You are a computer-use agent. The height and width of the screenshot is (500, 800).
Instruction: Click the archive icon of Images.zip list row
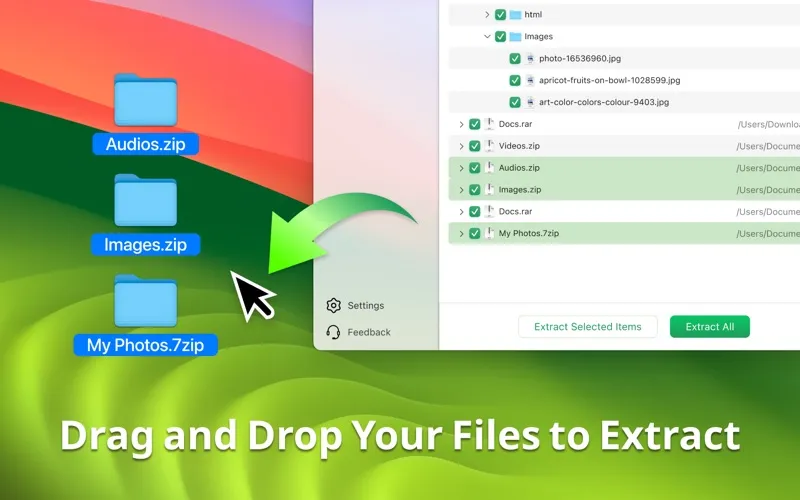pos(489,190)
